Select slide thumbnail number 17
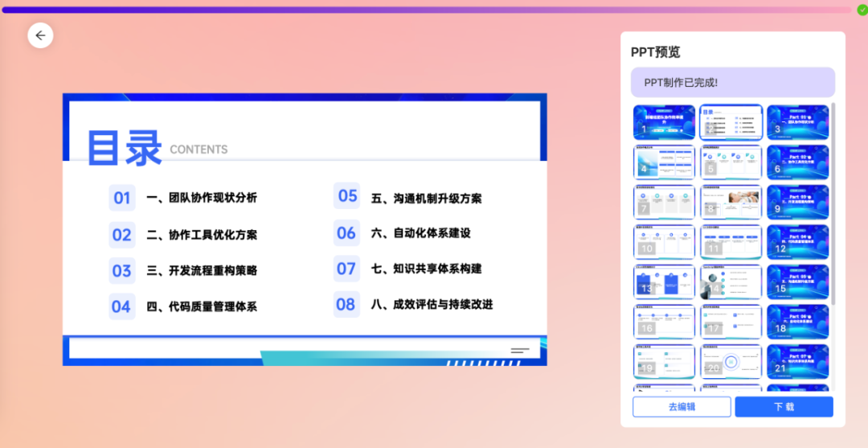 click(731, 321)
